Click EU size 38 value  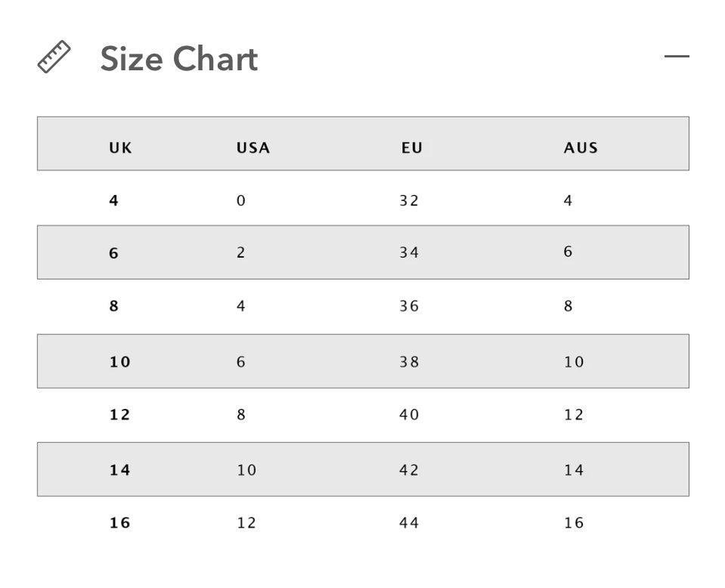pos(409,362)
